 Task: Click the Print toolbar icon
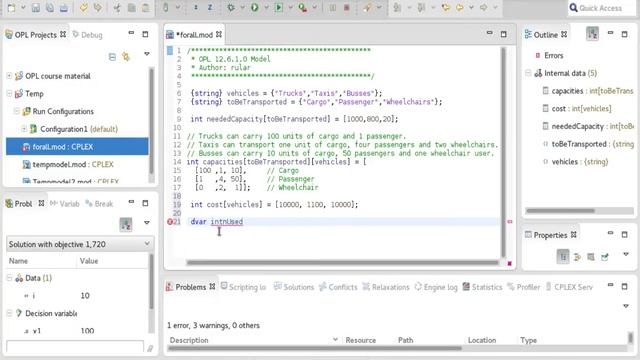pyautogui.click(x=64, y=7)
